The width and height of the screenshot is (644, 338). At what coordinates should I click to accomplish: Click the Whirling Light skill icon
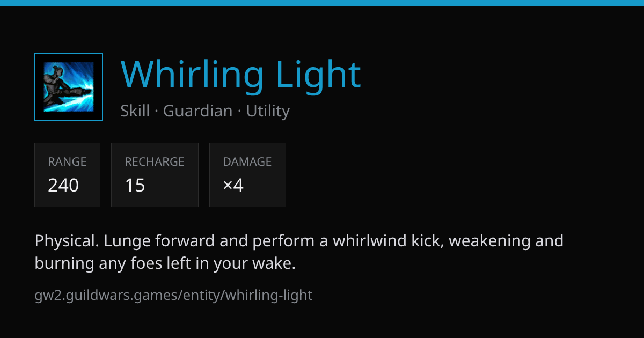pos(69,87)
